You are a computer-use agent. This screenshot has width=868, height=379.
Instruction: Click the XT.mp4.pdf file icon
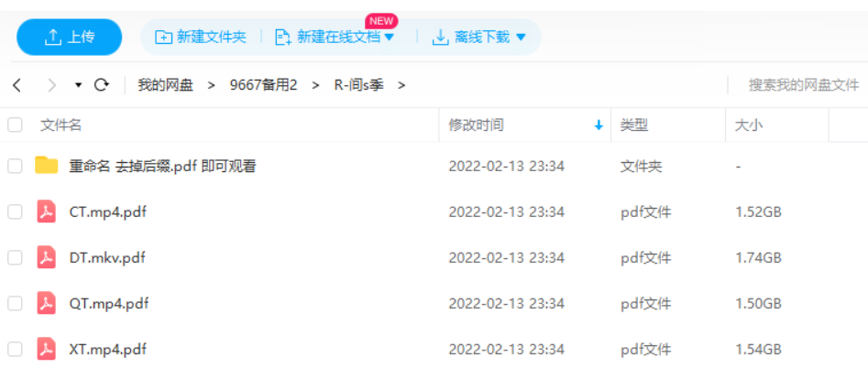tap(46, 349)
